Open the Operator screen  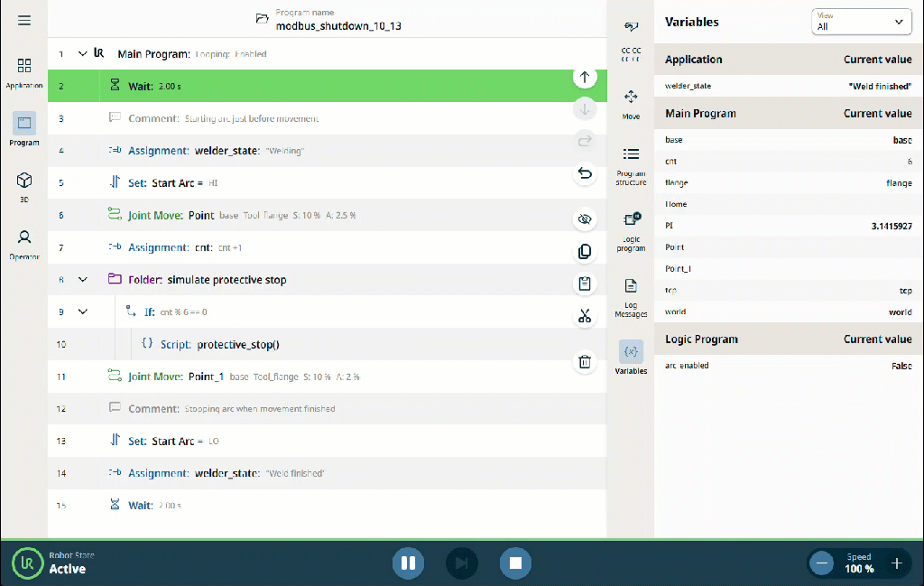click(24, 245)
